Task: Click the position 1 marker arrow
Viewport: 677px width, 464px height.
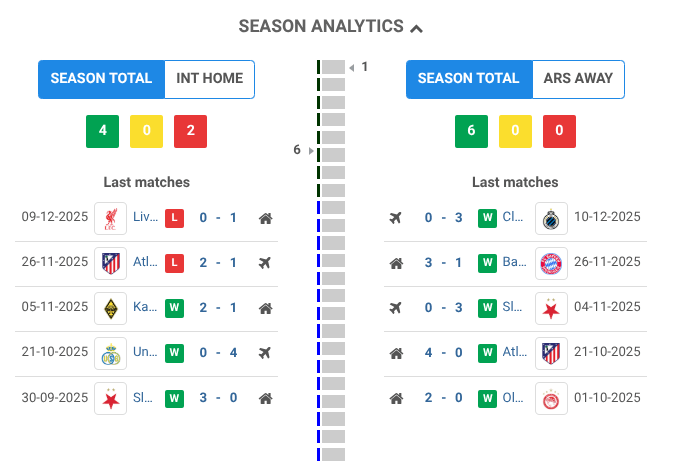Action: click(352, 68)
